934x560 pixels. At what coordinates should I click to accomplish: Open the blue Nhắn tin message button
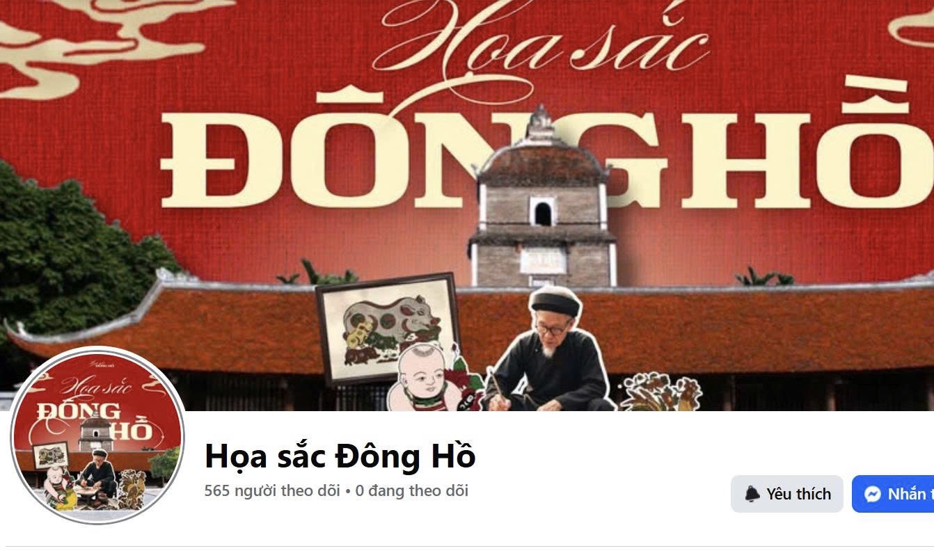[893, 494]
